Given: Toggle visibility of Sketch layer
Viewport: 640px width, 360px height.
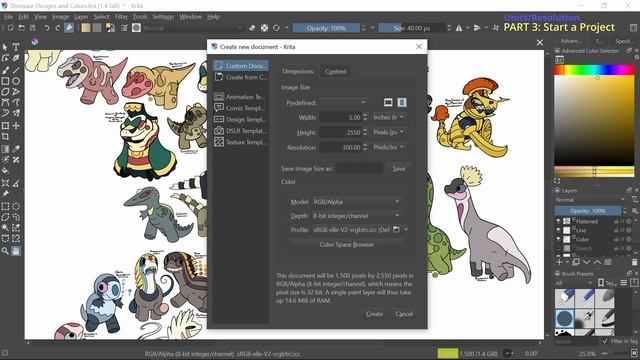Looking at the screenshot, I should pyautogui.click(x=558, y=248).
